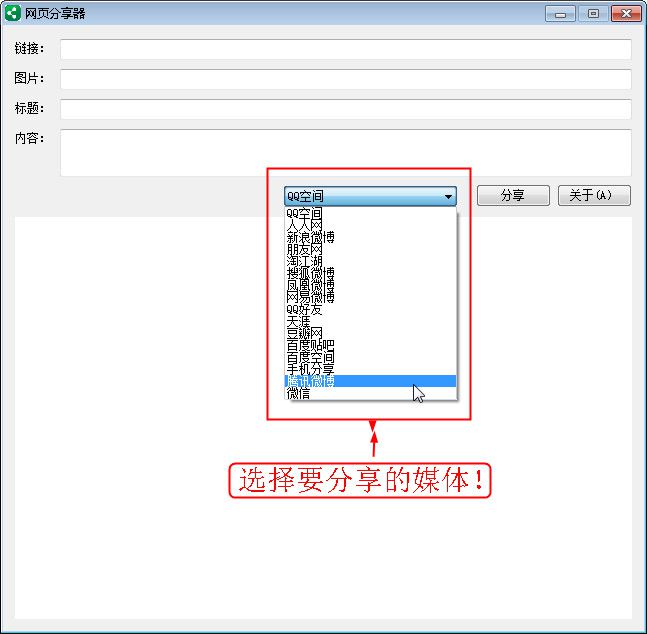Viewport: 647px width, 634px height.
Task: Select the highlighted 腾讯微博 option
Action: point(370,381)
